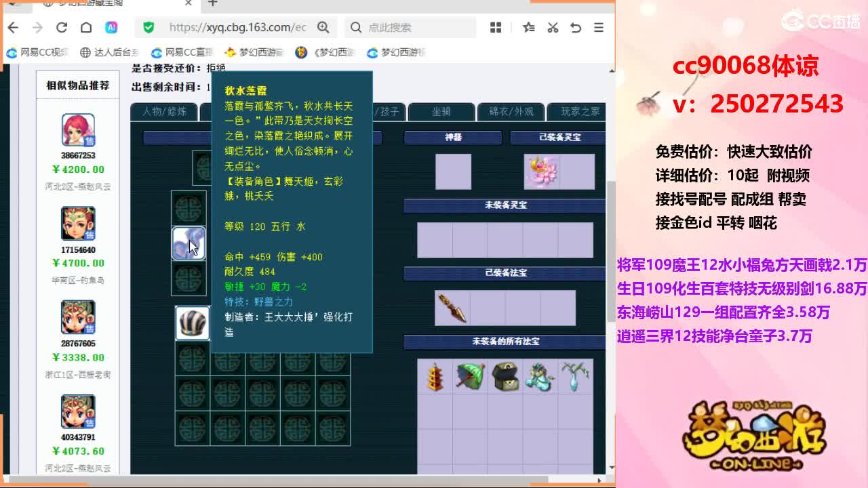Click the address bar URL field
Image resolution: width=868 pixels, height=488 pixels.
[x=237, y=27]
